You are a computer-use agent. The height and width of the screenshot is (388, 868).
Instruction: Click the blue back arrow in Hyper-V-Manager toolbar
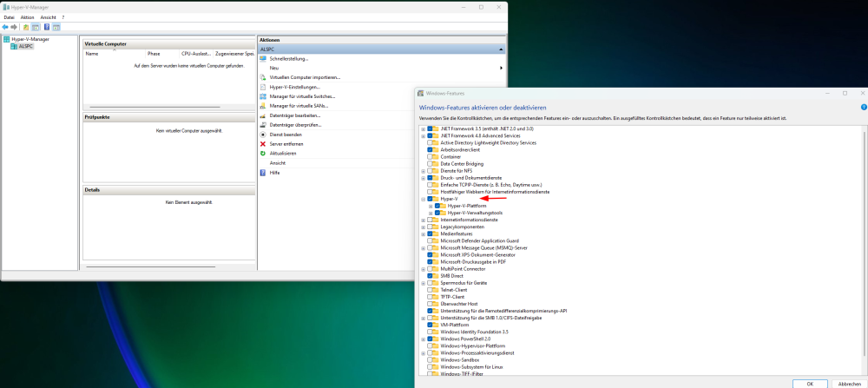click(x=5, y=27)
